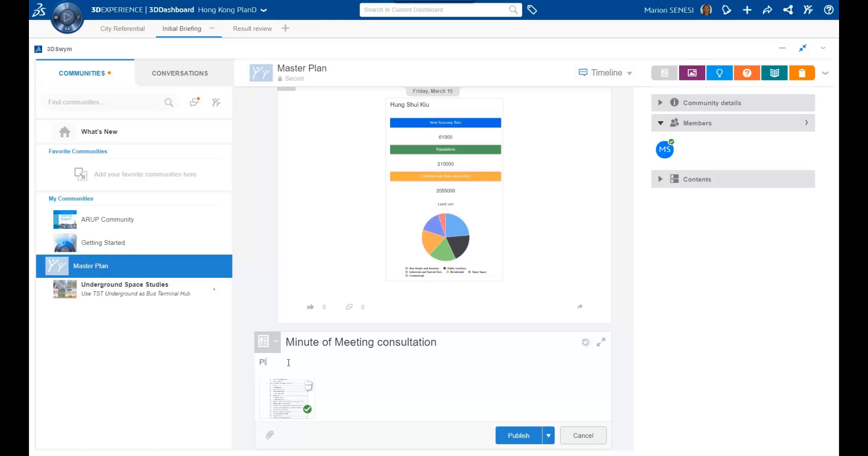Click the tag icon beside search bar
The image size is (868, 456).
(x=532, y=10)
